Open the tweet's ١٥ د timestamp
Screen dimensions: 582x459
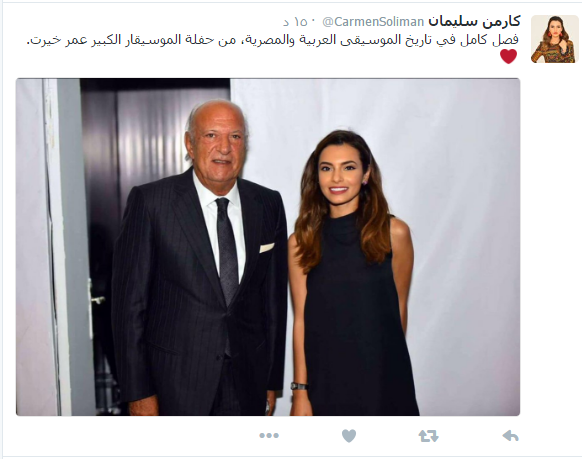point(295,22)
